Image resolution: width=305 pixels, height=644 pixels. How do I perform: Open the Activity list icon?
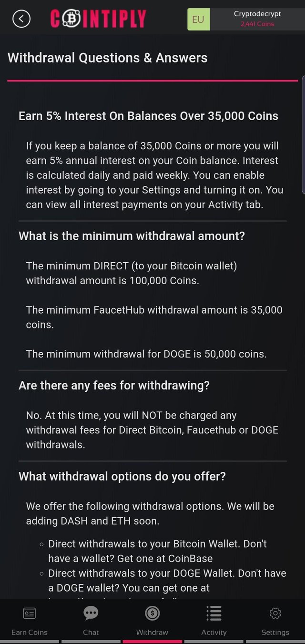[213, 613]
